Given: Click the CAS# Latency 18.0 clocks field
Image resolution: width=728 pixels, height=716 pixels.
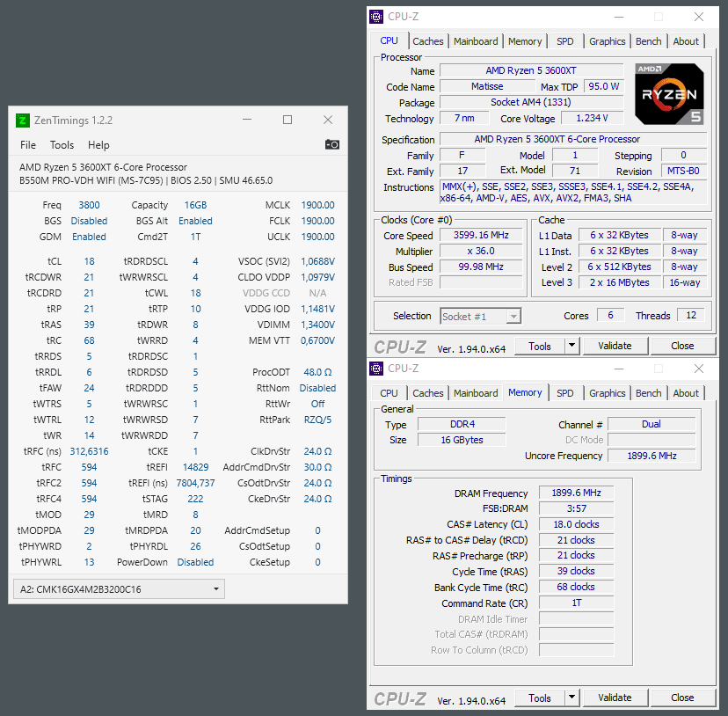Looking at the screenshot, I should coord(576,524).
